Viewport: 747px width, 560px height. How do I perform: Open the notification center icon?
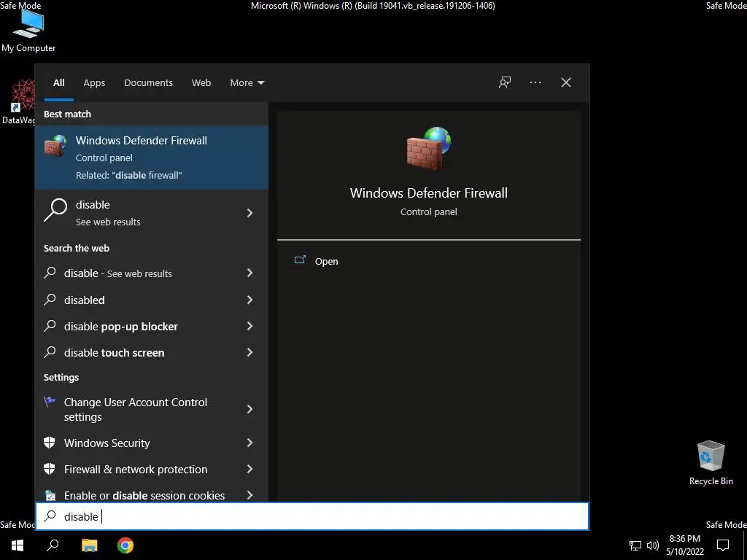[x=723, y=545]
